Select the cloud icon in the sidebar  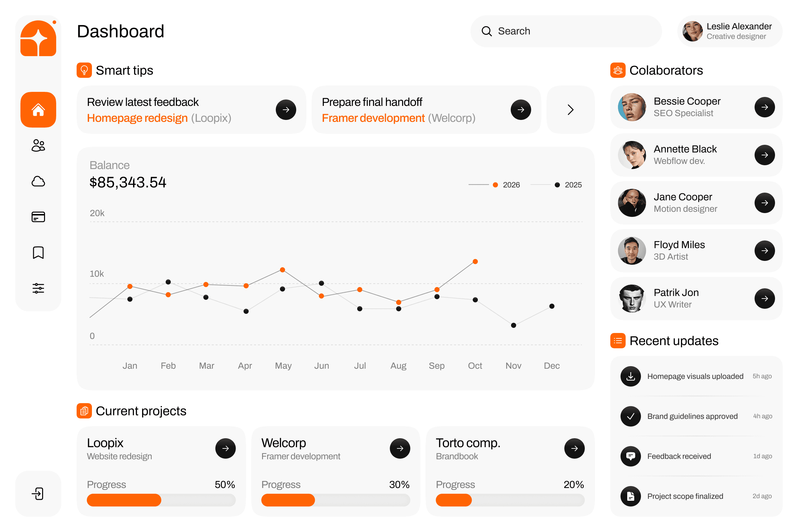38,181
